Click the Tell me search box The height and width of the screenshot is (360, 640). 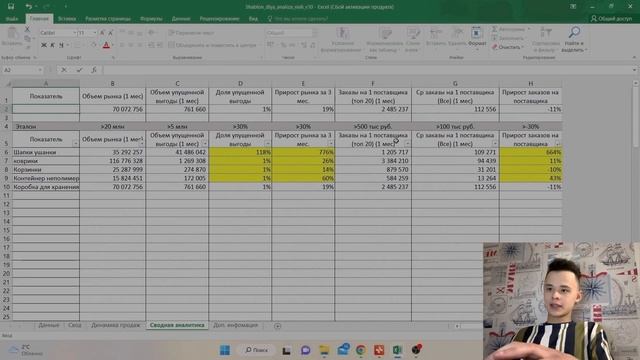298,19
